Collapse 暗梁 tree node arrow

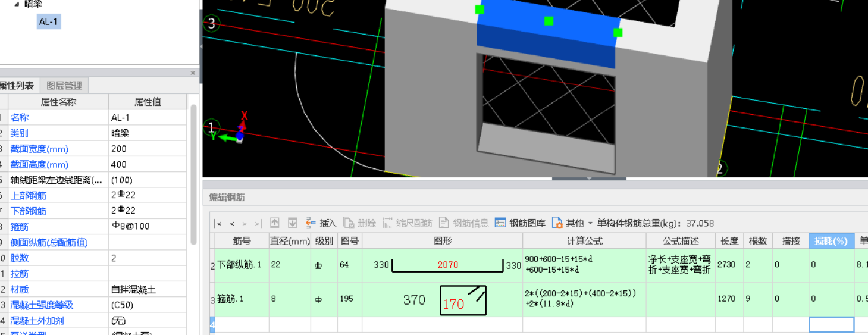(17, 4)
